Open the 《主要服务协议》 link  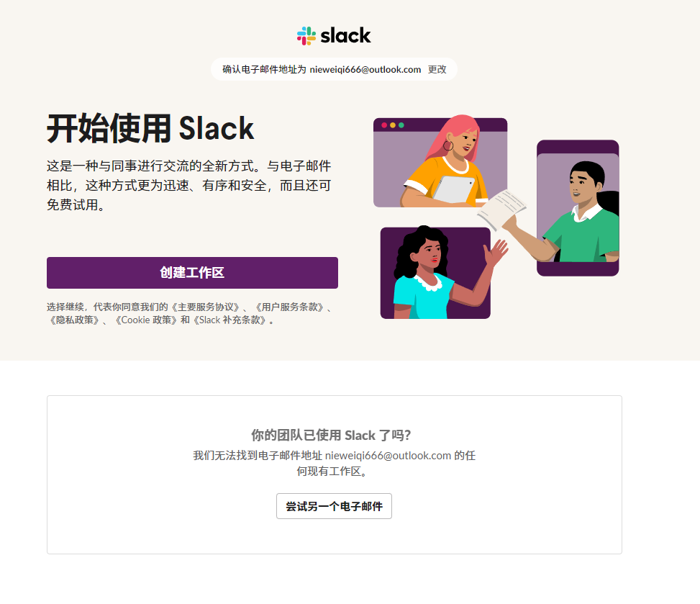pyautogui.click(x=205, y=307)
